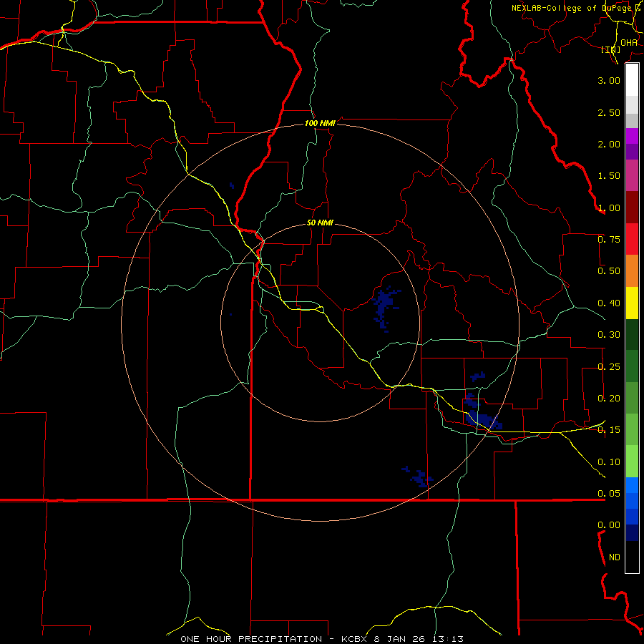
Task: Click the 0.50 scale label
Action: (x=609, y=271)
